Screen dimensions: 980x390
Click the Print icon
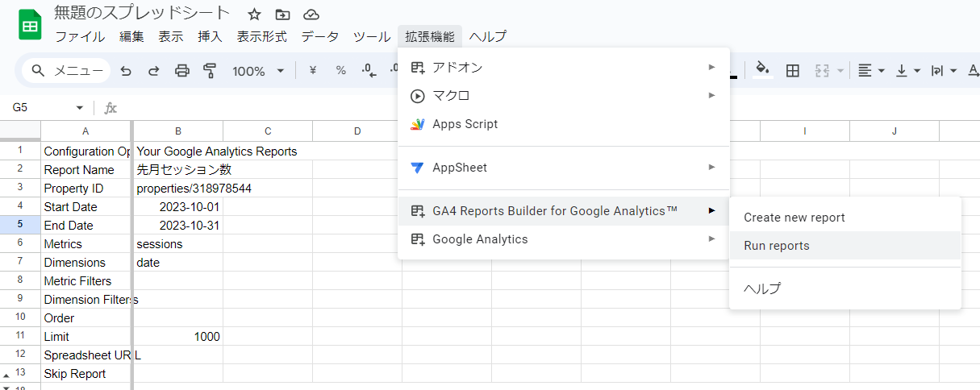182,71
